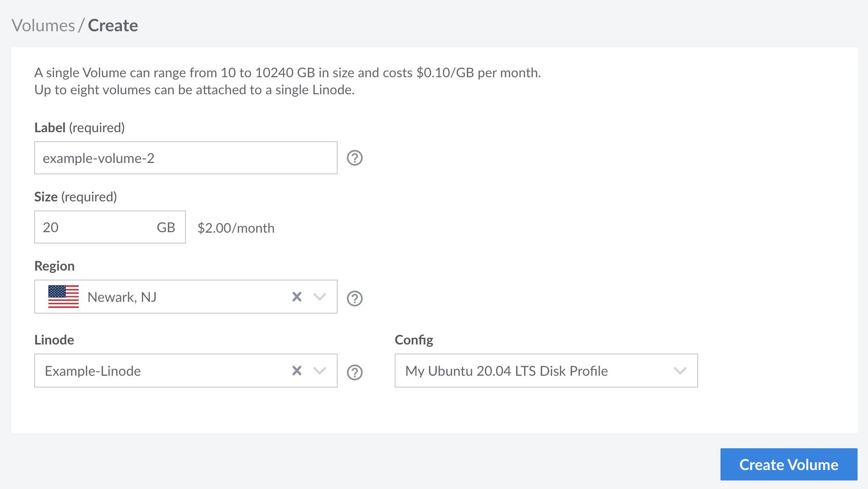868x489 pixels.
Task: Click the X inside the Linode combo box
Action: coord(297,371)
